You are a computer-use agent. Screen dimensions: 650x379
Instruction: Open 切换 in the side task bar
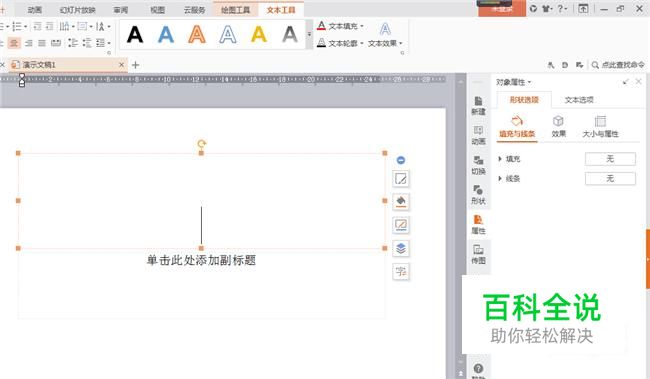(478, 165)
